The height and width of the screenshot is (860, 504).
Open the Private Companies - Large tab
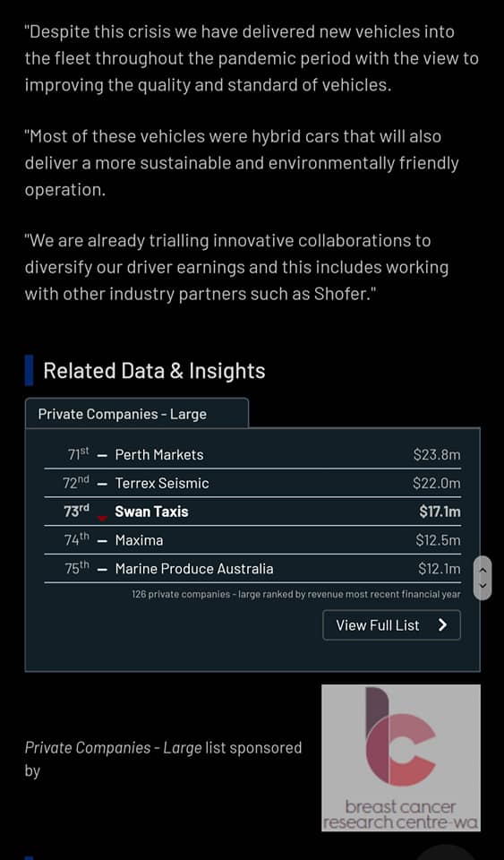coord(136,414)
